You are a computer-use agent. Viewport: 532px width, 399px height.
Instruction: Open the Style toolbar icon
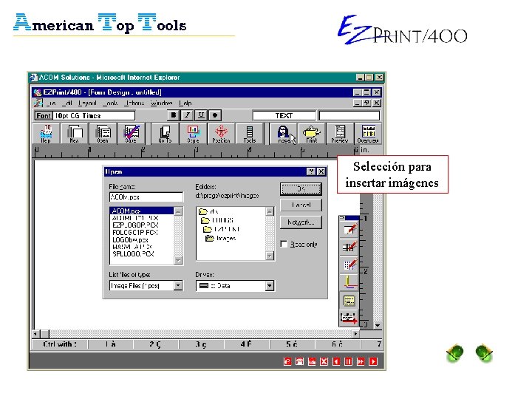(x=193, y=134)
